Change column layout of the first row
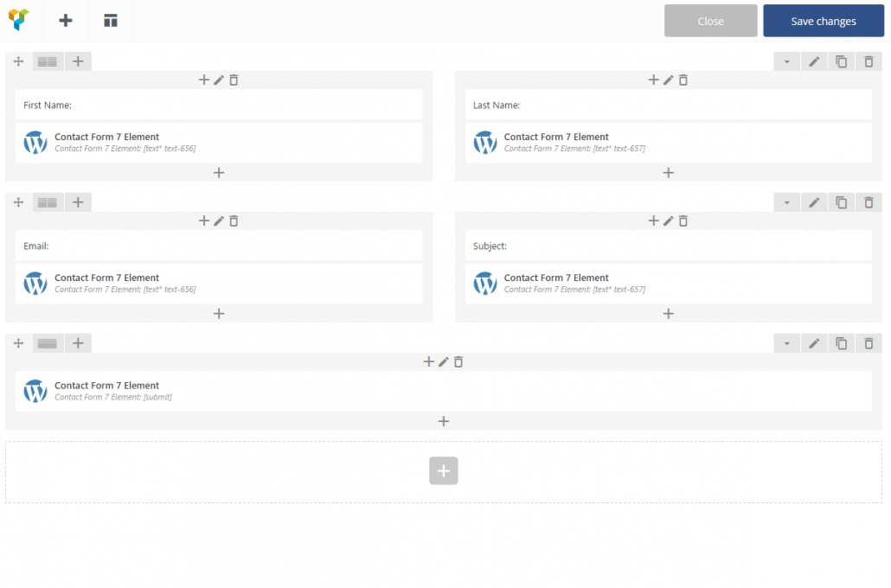 (x=48, y=61)
